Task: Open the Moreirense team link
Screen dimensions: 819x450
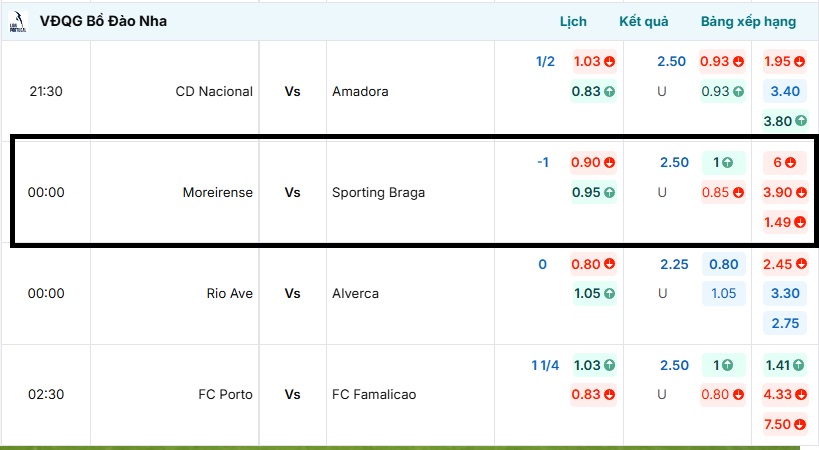Action: click(218, 192)
